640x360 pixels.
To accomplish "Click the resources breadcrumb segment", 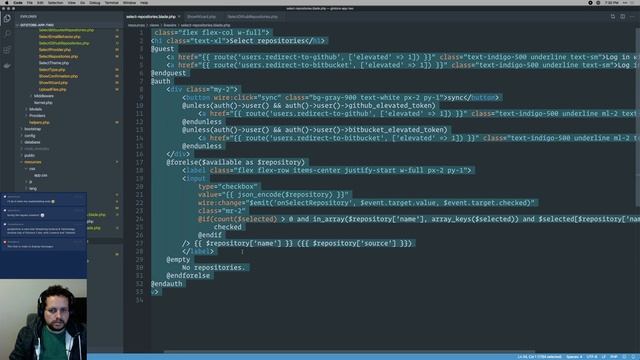I will point(136,25).
